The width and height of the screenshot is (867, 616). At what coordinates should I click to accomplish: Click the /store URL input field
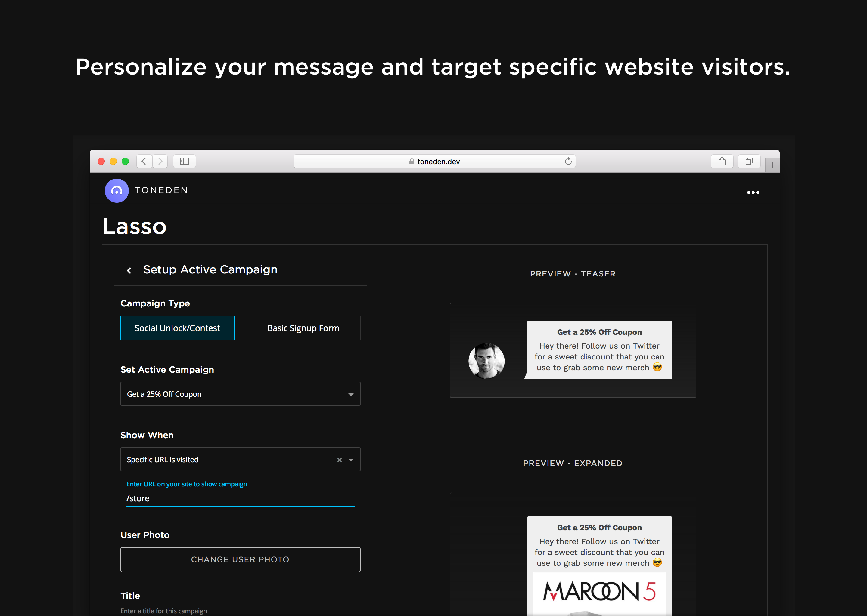click(240, 498)
